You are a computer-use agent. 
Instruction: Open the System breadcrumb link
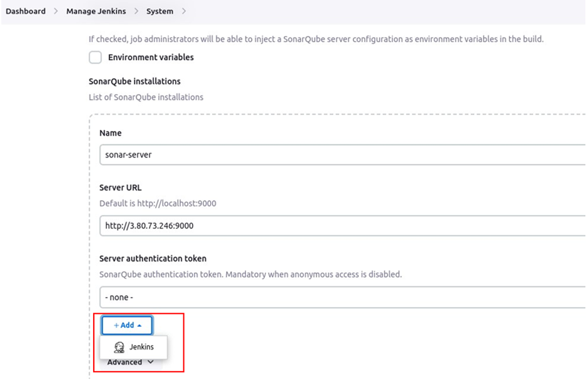(x=160, y=11)
